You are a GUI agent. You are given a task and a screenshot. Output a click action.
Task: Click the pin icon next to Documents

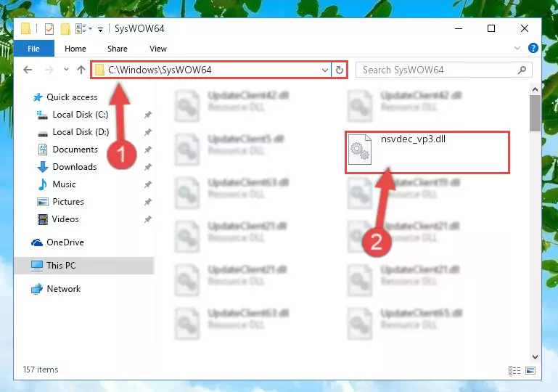click(x=148, y=150)
